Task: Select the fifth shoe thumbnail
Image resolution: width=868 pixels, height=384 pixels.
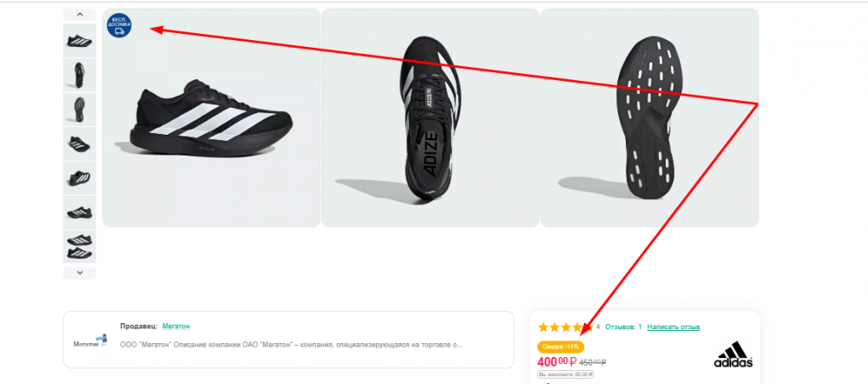Action: click(80, 177)
